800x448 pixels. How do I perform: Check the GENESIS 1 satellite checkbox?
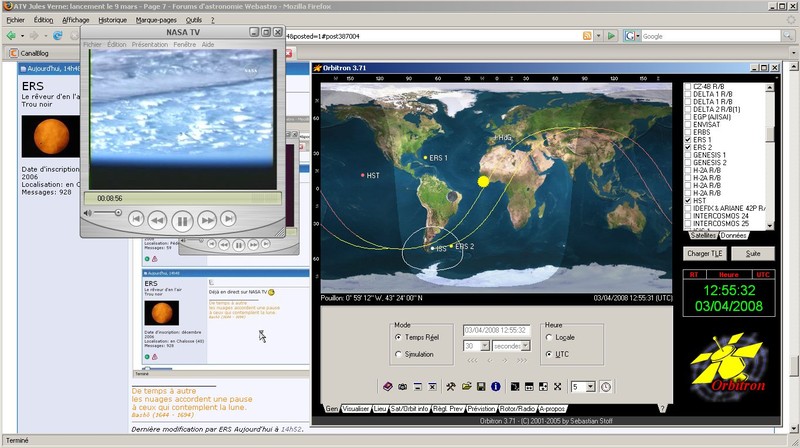tap(688, 155)
